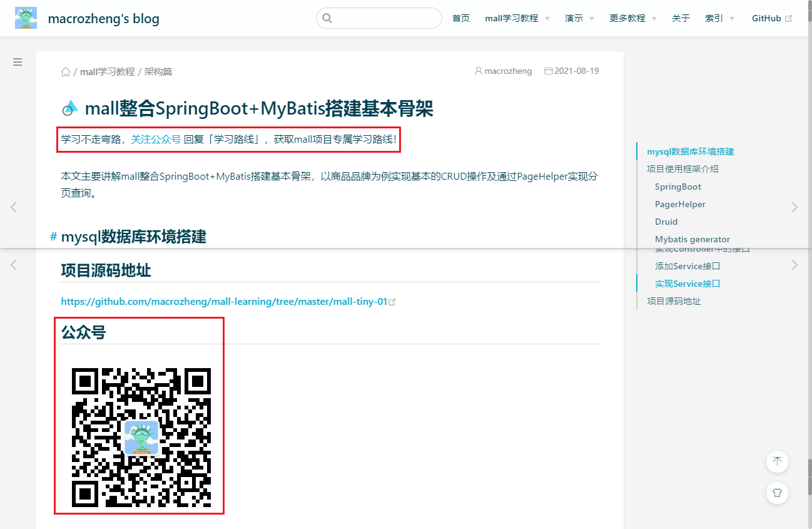Image resolution: width=812 pixels, height=529 pixels.
Task: Click the calendar icon beside date
Action: (549, 71)
